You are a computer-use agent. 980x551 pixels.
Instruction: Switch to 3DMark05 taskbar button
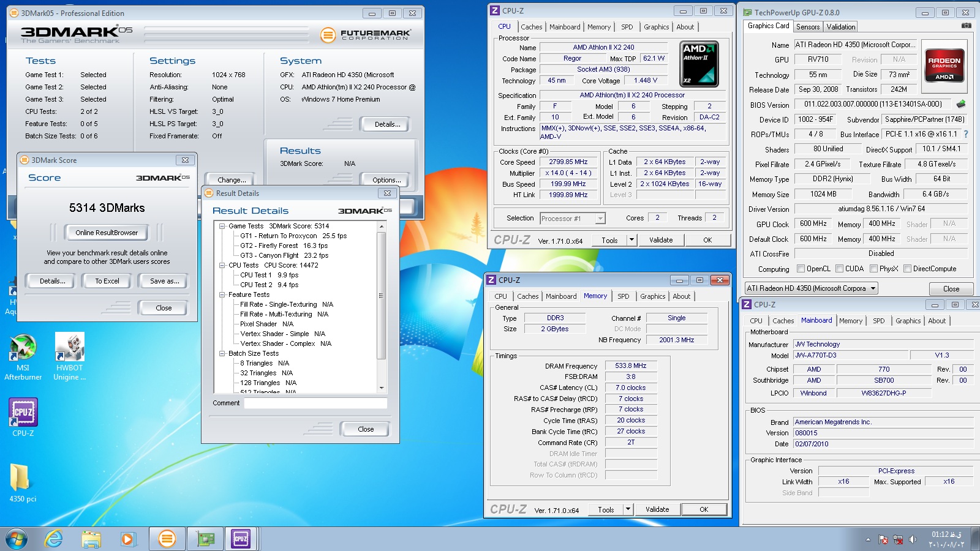tap(167, 539)
